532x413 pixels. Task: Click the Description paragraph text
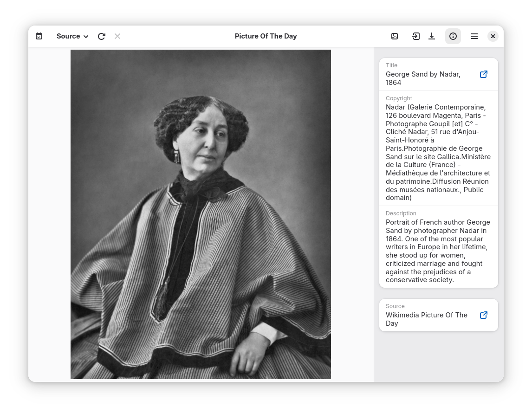click(x=438, y=251)
